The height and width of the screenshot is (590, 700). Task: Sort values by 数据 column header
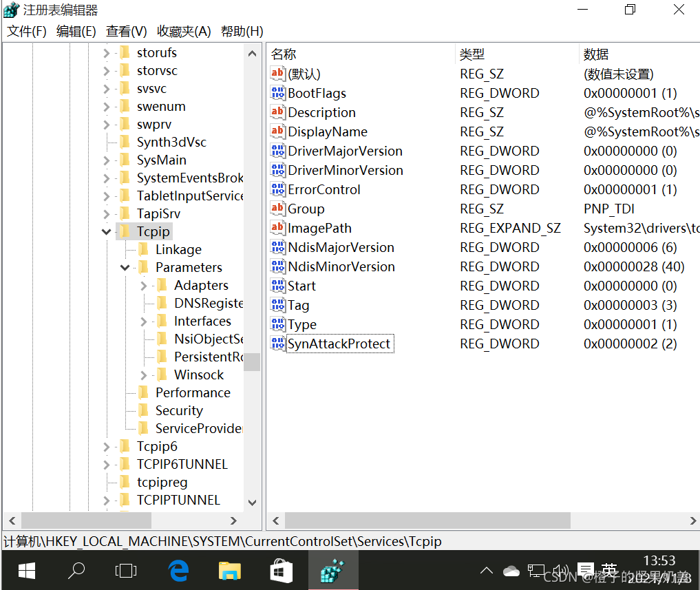pos(639,54)
